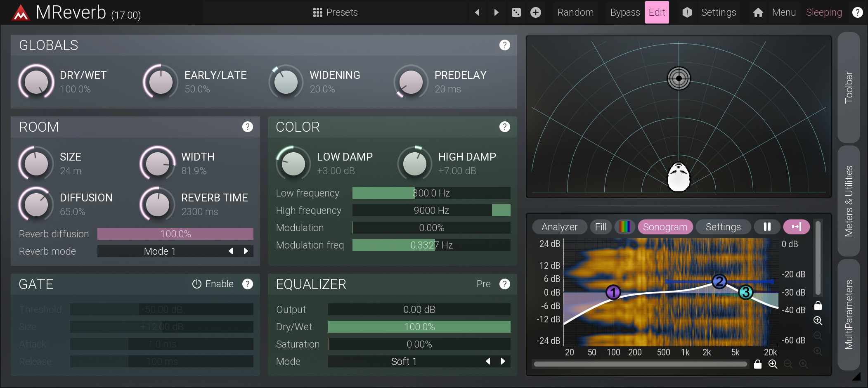The height and width of the screenshot is (388, 868).
Task: Click the lock icon beside the vertical scrollbar
Action: (818, 305)
